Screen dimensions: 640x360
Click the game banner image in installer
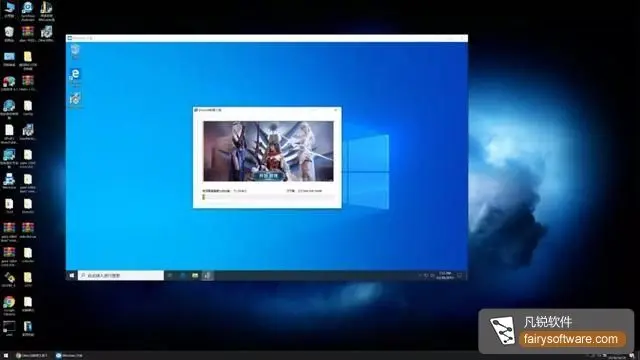(268, 151)
